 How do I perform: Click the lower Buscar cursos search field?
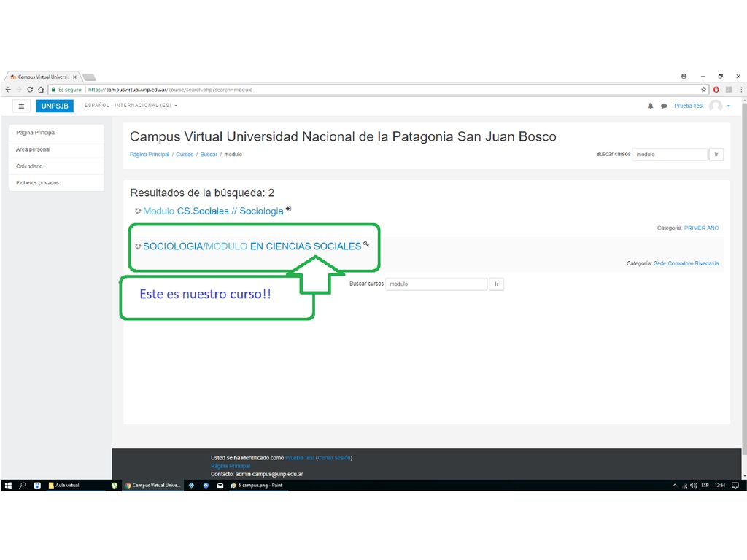[436, 284]
